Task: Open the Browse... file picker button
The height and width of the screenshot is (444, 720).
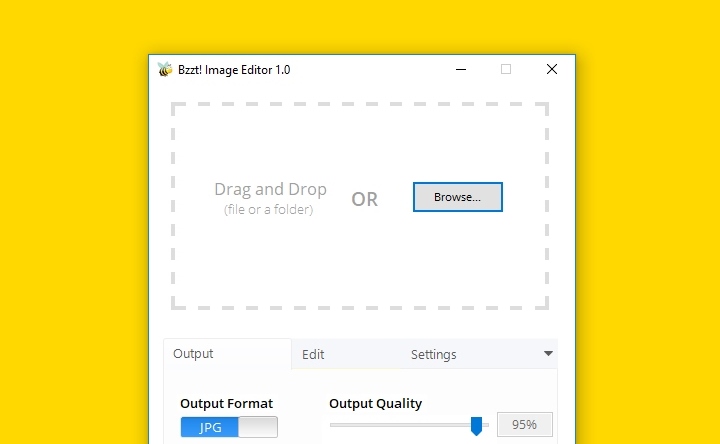Action: tap(458, 197)
